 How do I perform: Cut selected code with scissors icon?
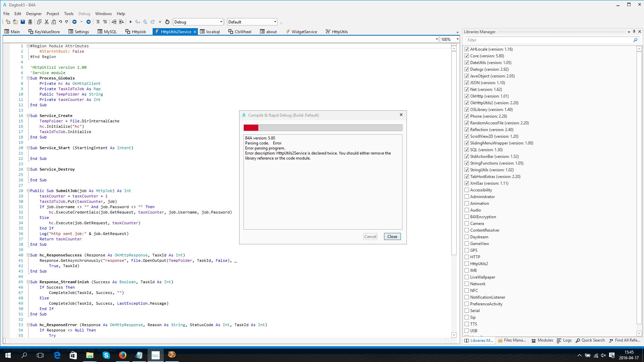[46, 21]
